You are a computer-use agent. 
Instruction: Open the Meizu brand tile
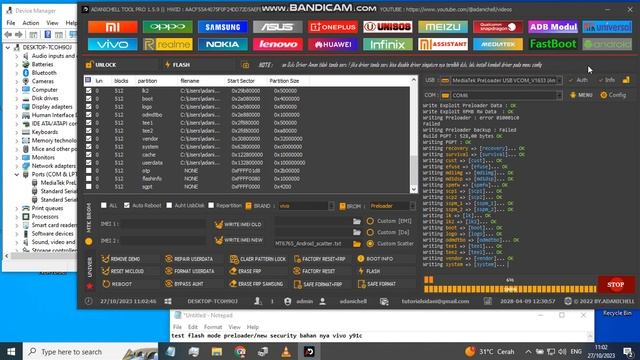point(443,27)
